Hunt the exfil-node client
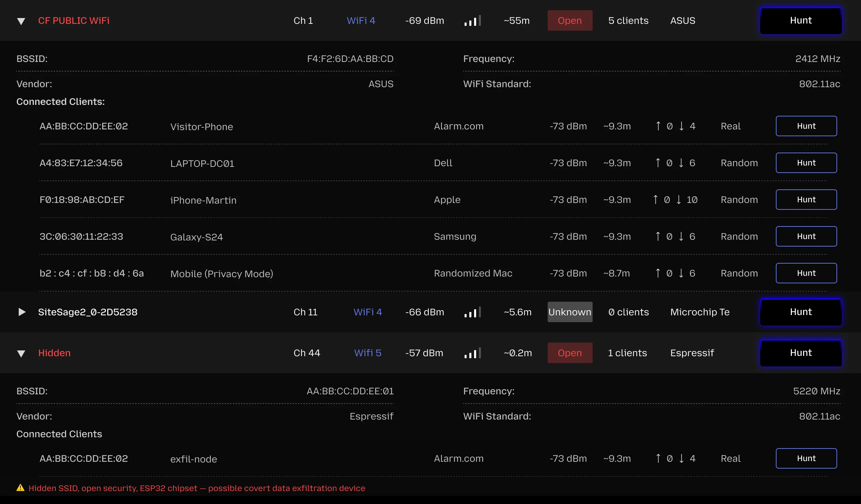 806,458
